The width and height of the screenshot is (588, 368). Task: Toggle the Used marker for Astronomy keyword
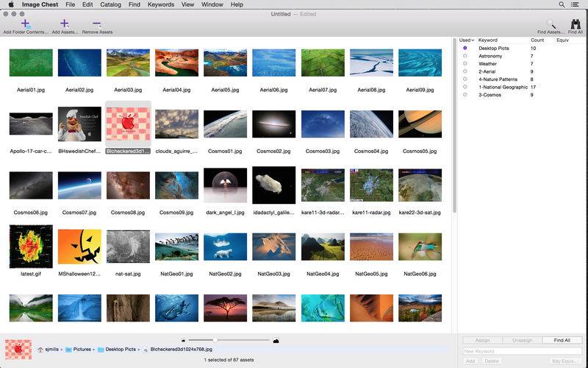coord(465,56)
